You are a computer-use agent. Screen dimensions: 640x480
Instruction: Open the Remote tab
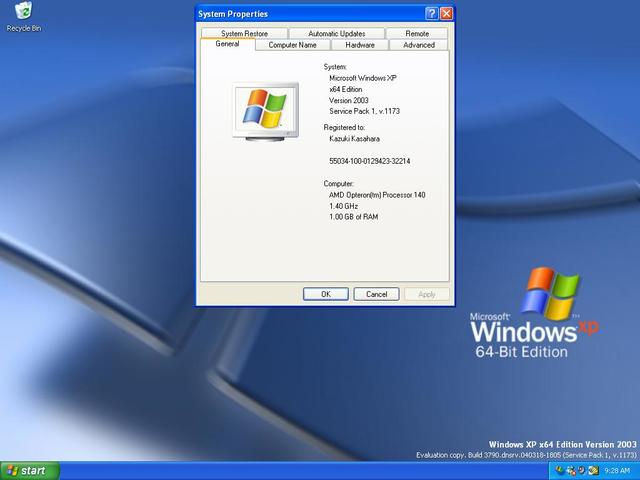point(417,33)
